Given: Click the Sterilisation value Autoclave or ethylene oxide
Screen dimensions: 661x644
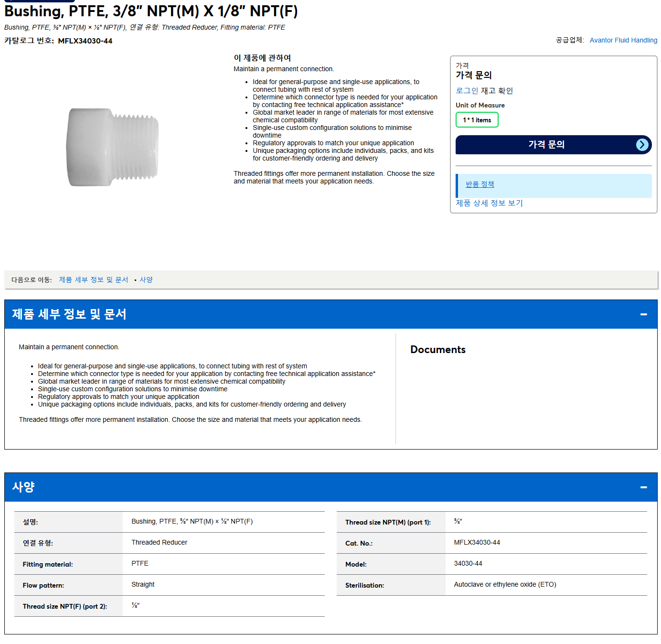Looking at the screenshot, I should tap(505, 585).
